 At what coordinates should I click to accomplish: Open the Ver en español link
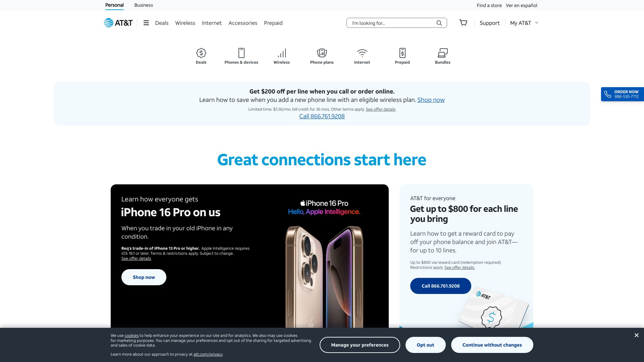pos(522,5)
